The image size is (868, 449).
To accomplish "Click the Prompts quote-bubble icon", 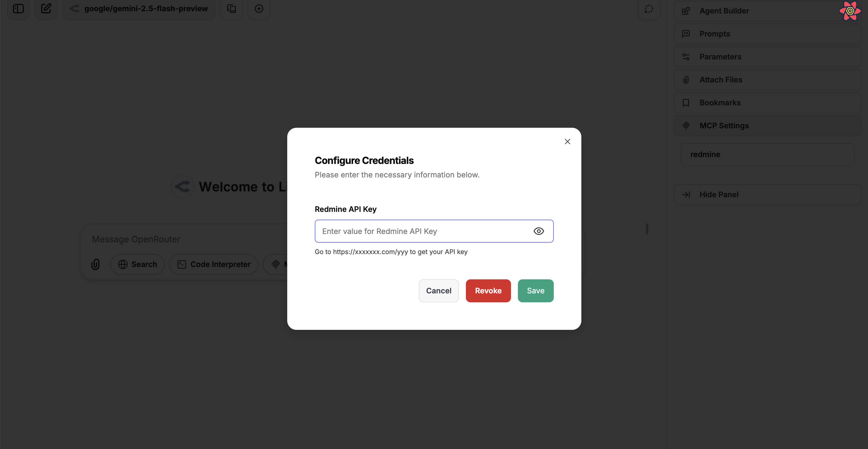I will [686, 34].
